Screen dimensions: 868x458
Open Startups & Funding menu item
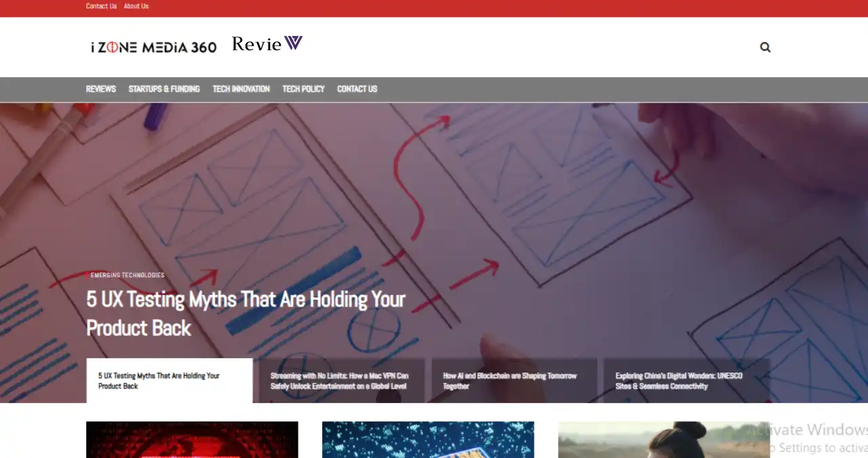pyautogui.click(x=164, y=89)
